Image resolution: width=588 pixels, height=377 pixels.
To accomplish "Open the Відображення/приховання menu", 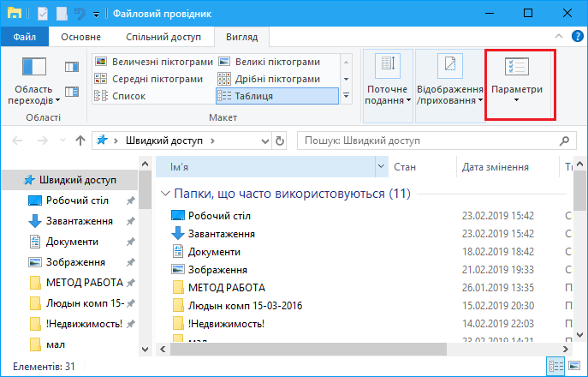I will pos(450,86).
